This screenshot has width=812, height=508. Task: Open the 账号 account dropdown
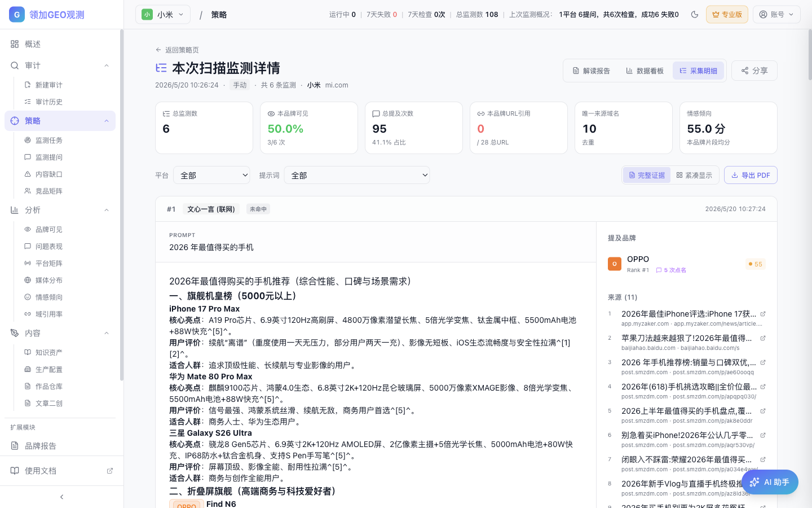776,15
